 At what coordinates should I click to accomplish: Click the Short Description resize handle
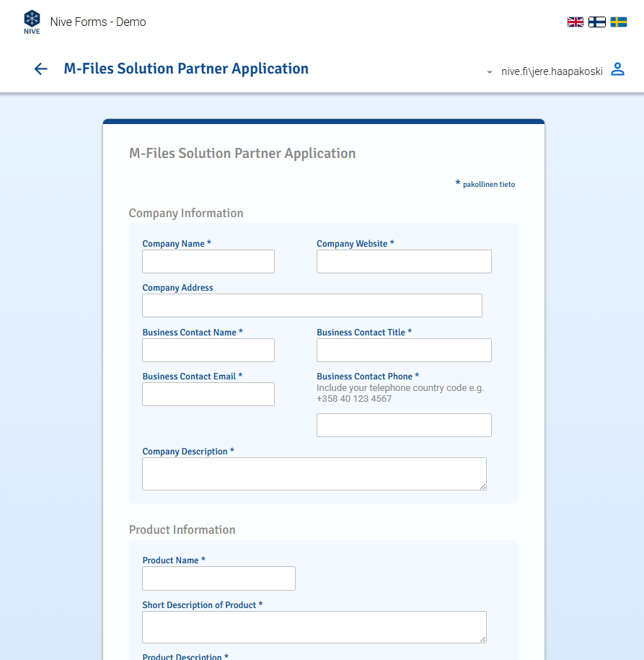pos(482,639)
